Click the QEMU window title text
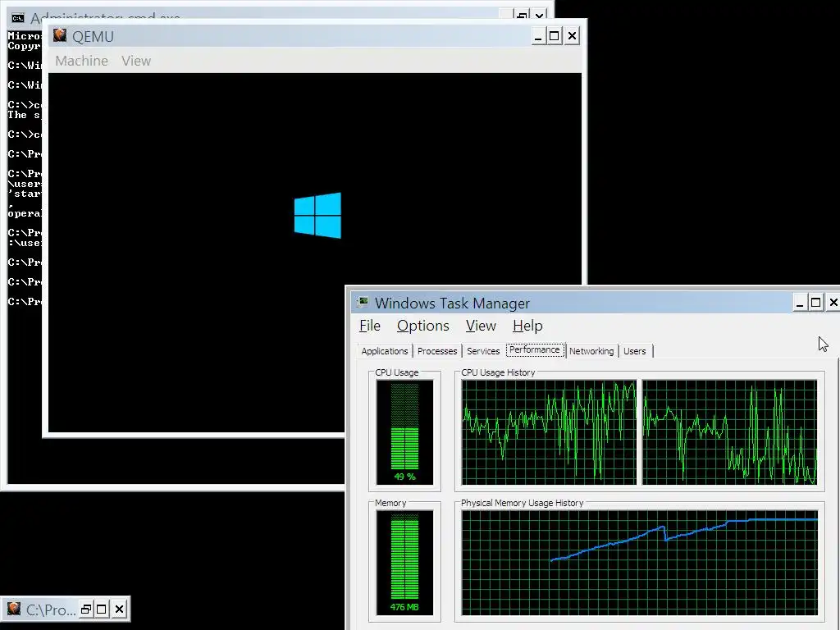 coord(93,36)
